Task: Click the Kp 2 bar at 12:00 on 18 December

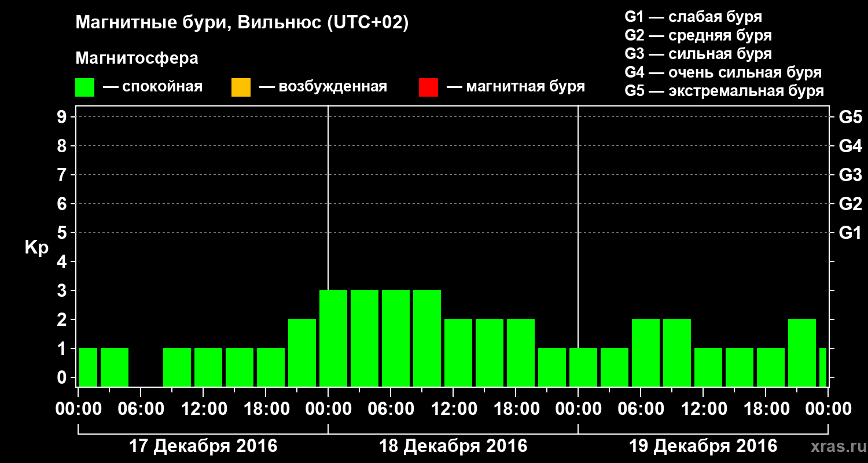Action: point(458,352)
